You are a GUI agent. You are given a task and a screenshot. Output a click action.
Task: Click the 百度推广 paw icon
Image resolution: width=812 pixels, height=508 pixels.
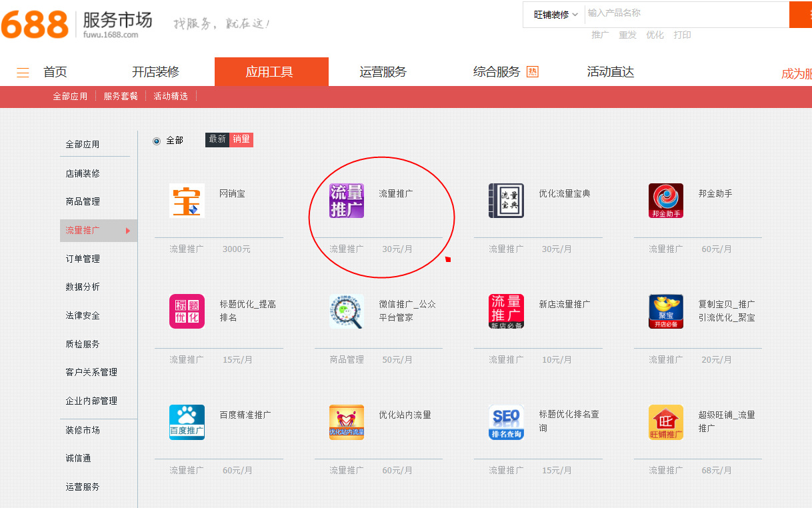click(187, 422)
